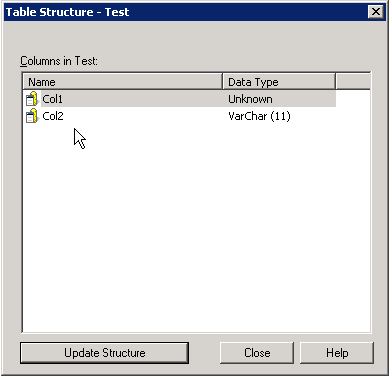Close the Table Structure window via X

[x=376, y=12]
